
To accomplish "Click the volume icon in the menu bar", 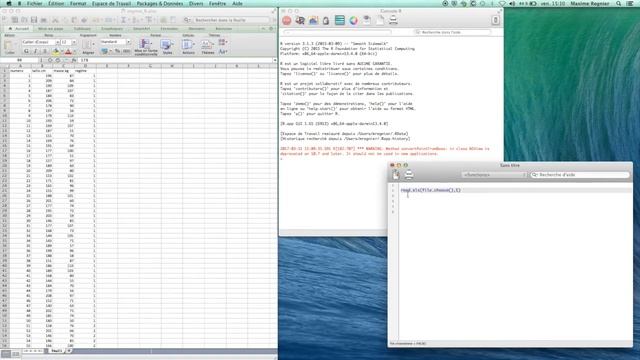I will [x=512, y=3].
